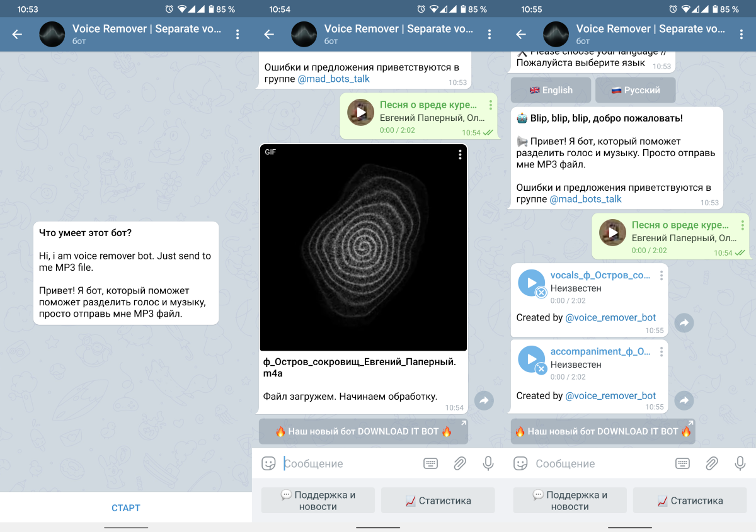Toggle bot keyboard icon on 10:54 screen
This screenshot has width=756, height=532.
pyautogui.click(x=431, y=464)
